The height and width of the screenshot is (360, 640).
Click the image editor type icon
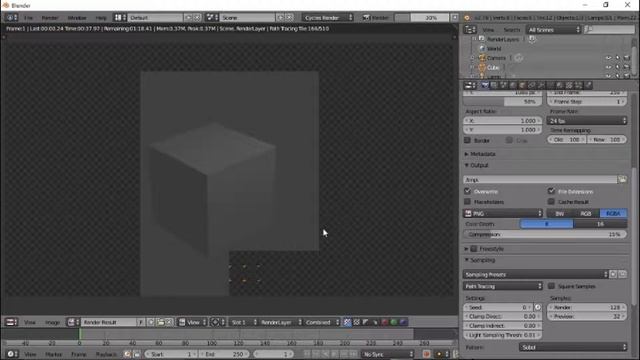tap(11, 322)
